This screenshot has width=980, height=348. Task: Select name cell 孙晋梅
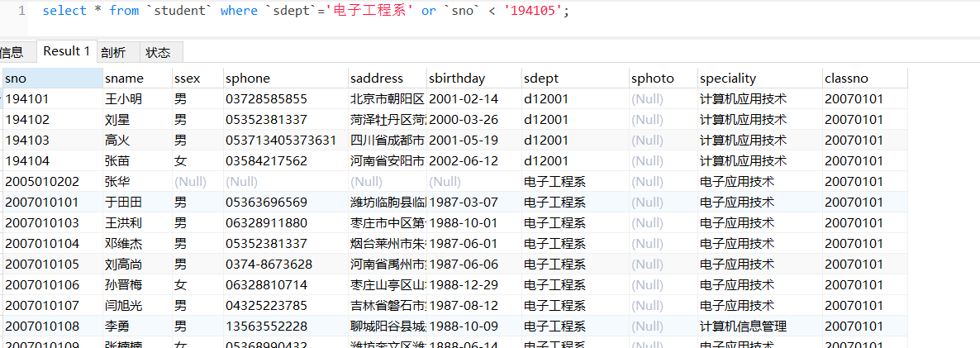coord(137,285)
